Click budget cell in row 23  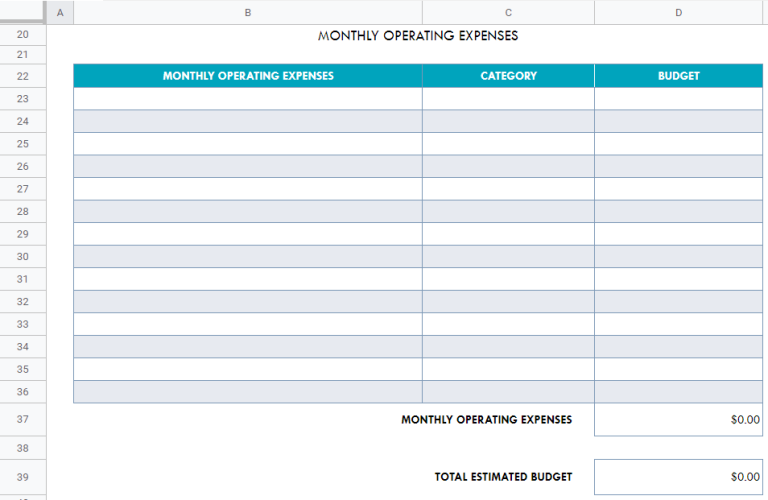[x=678, y=99]
